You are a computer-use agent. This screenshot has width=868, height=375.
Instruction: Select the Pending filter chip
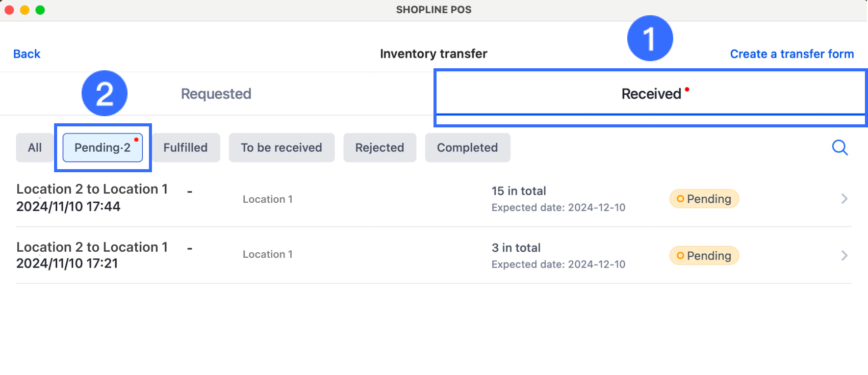tap(103, 148)
